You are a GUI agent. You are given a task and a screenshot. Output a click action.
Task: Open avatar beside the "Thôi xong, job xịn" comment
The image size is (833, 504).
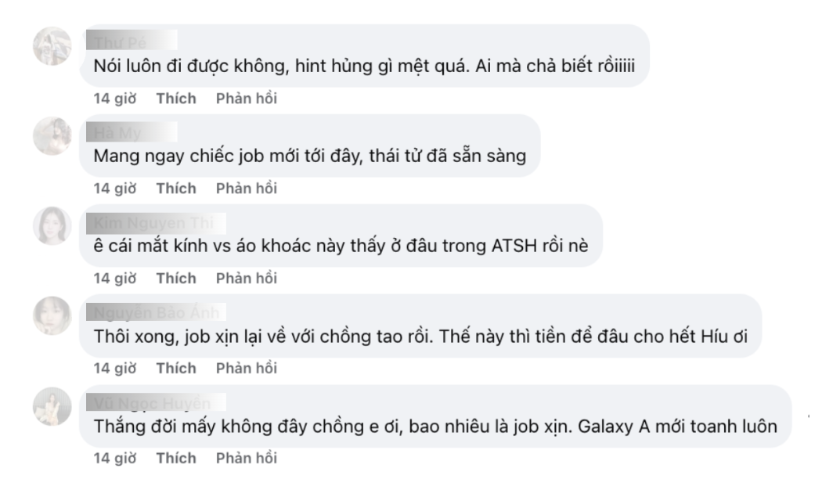tap(52, 315)
